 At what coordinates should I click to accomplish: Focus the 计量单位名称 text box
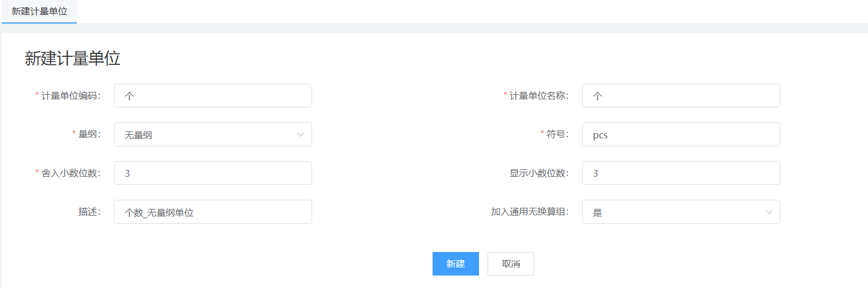[x=680, y=96]
